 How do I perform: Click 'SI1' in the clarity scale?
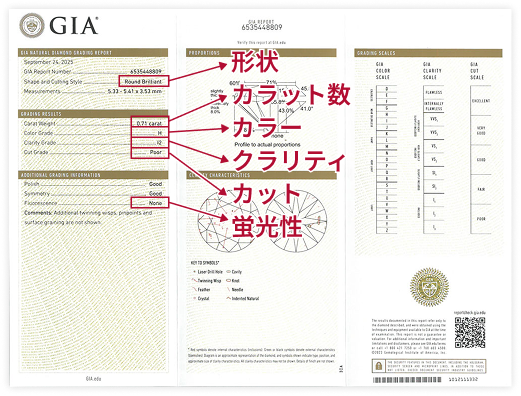[434, 173]
